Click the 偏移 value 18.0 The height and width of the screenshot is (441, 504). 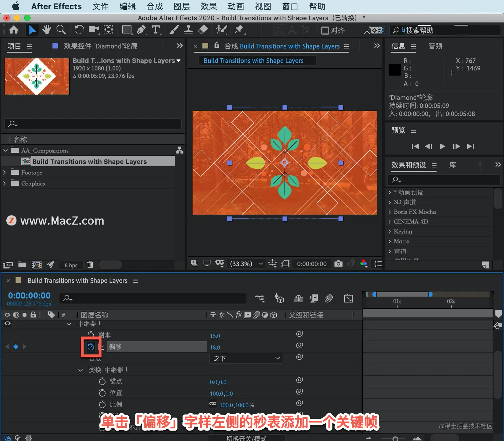pyautogui.click(x=215, y=347)
